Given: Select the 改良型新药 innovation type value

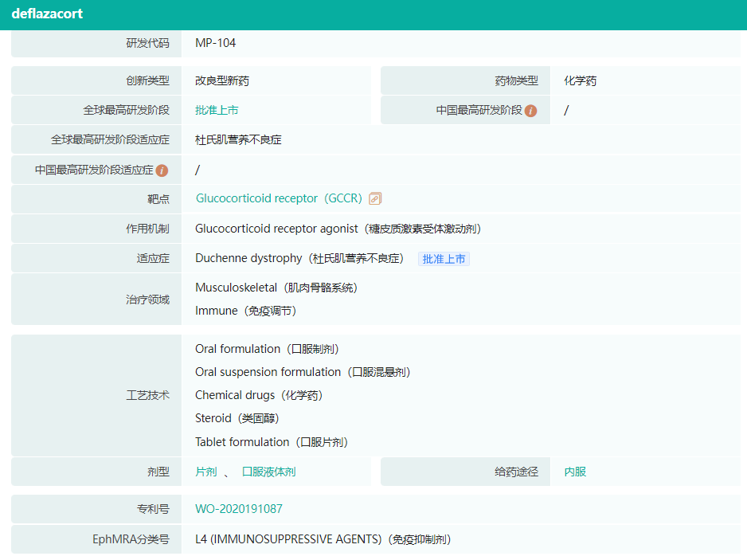Looking at the screenshot, I should pos(222,80).
